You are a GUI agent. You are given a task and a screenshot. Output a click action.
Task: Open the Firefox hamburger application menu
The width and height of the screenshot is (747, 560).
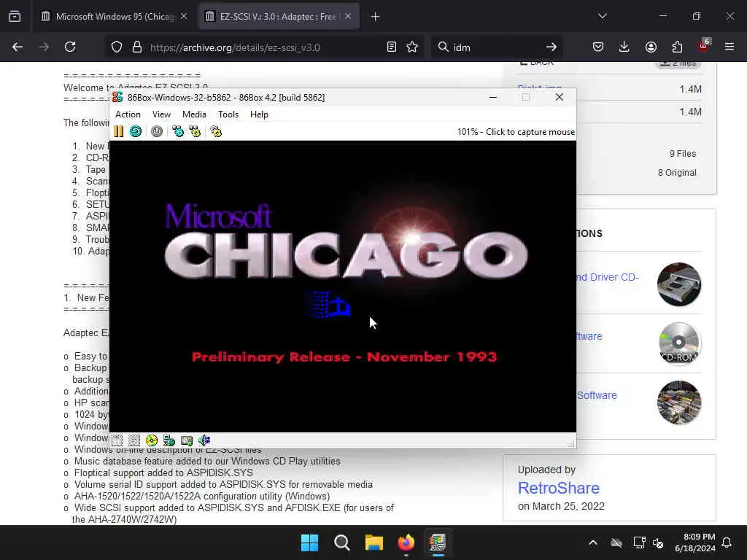pyautogui.click(x=729, y=47)
